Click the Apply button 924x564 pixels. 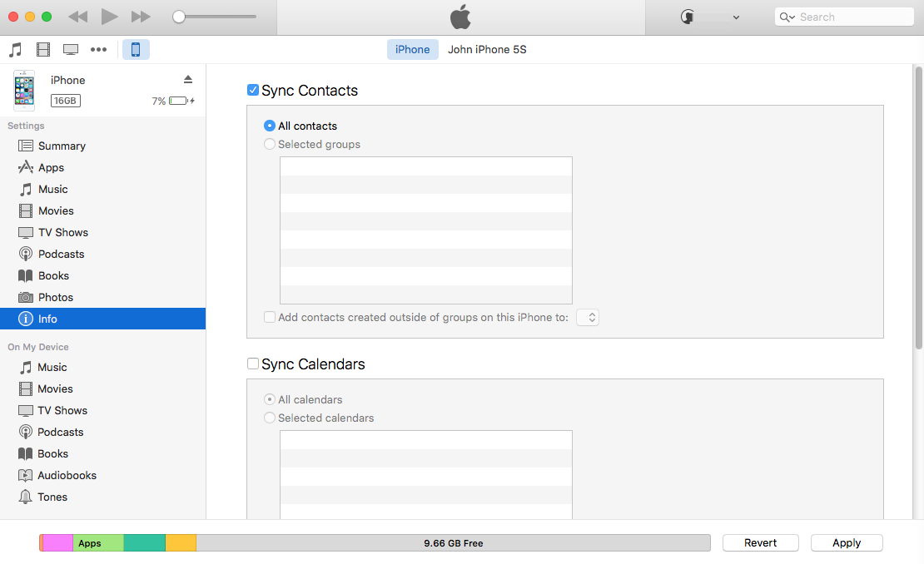847,543
